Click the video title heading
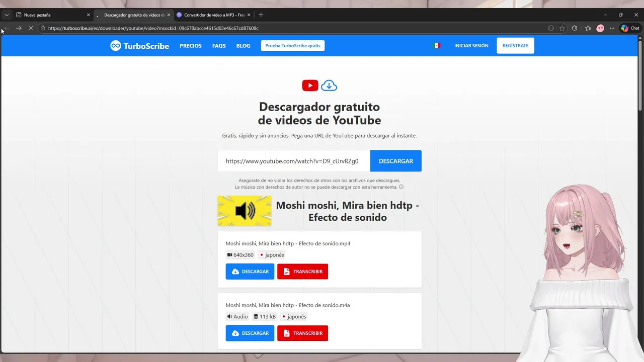The width and height of the screenshot is (644, 362). [348, 211]
